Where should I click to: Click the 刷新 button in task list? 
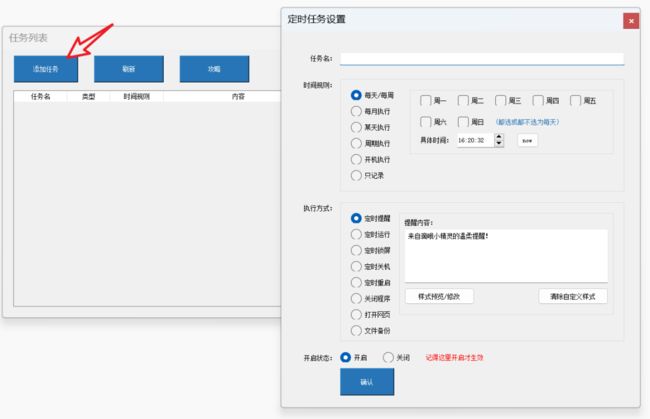129,69
